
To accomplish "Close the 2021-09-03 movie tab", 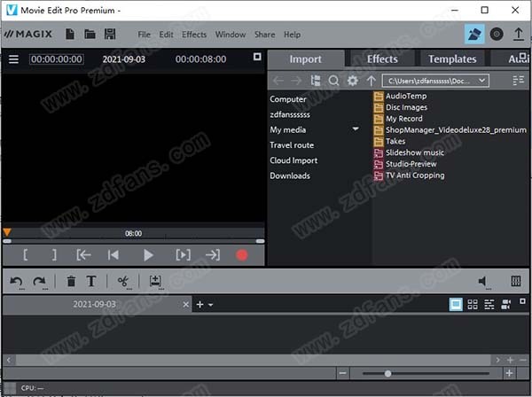I will tap(185, 305).
